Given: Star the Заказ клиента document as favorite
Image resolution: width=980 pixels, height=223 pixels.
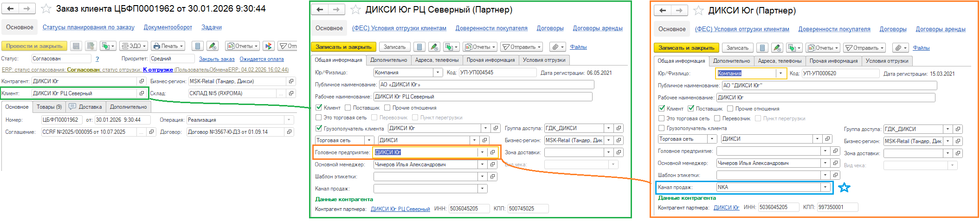Looking at the screenshot, I should click(46, 9).
